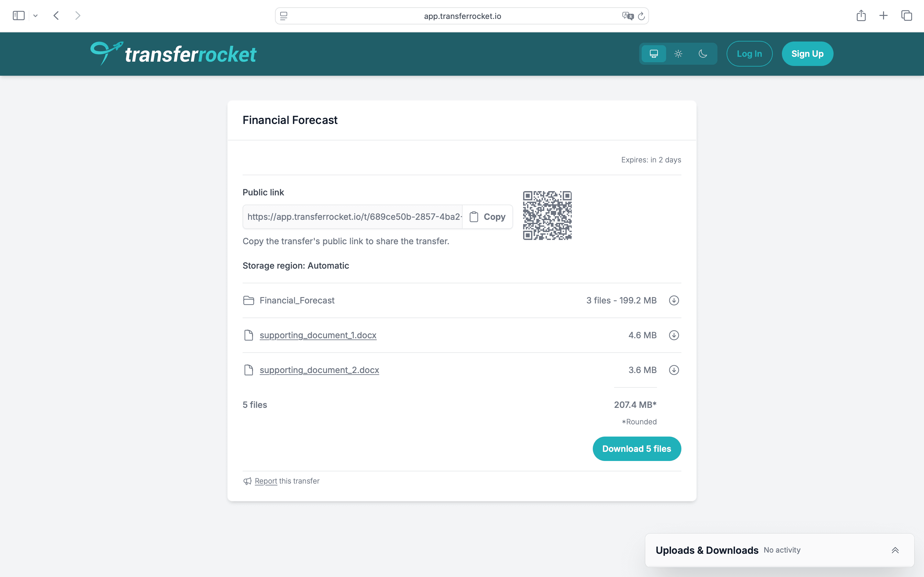Collapse the Uploads & Downloads panel
The height and width of the screenshot is (577, 924).
click(895, 550)
